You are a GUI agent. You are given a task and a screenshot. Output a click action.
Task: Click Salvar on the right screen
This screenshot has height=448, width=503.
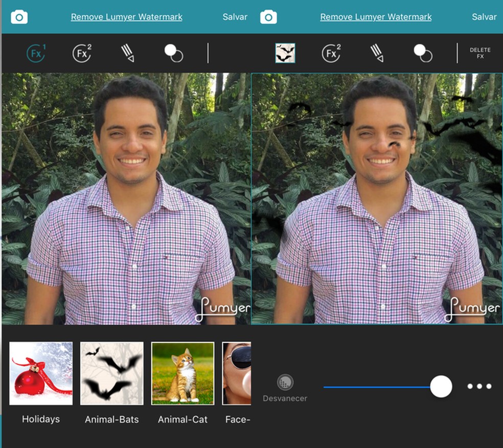(484, 17)
